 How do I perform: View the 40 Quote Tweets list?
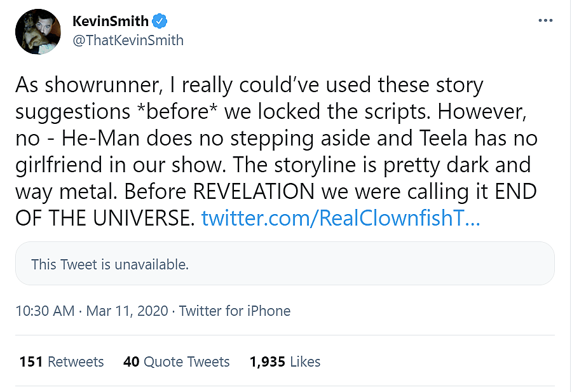177,362
